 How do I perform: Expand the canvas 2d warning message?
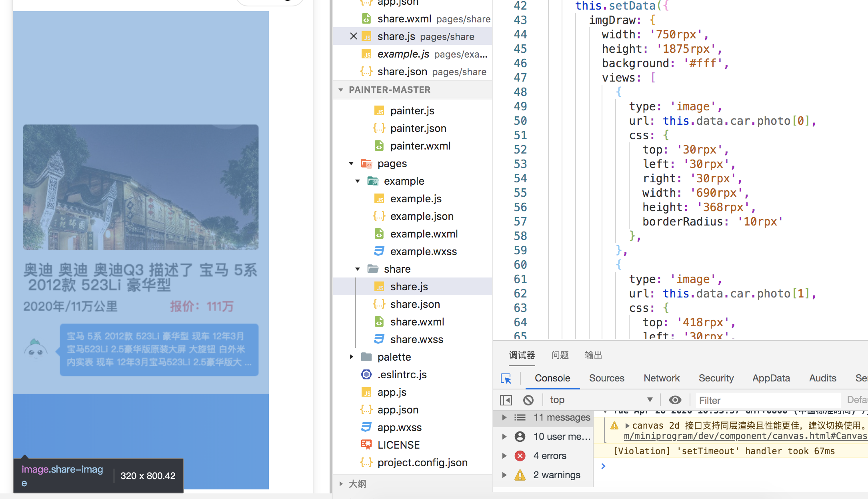point(627,426)
